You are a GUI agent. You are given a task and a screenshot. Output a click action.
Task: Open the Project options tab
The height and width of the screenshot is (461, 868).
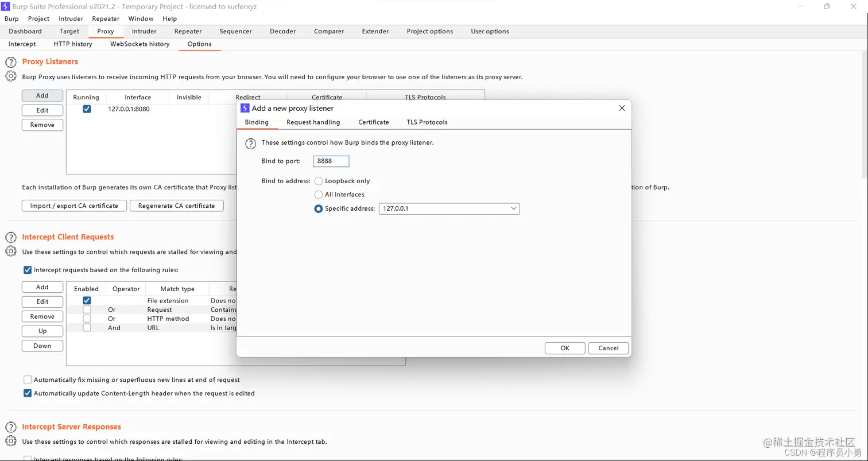[x=430, y=32]
